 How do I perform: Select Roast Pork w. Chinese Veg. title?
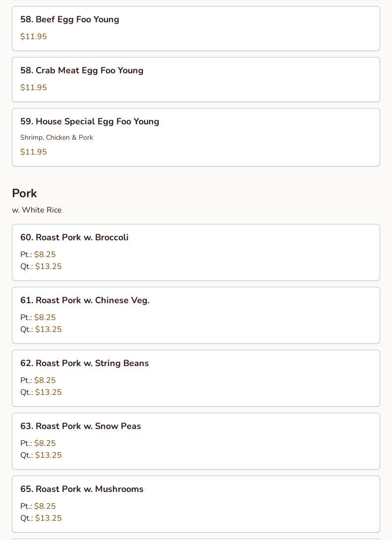click(x=85, y=301)
